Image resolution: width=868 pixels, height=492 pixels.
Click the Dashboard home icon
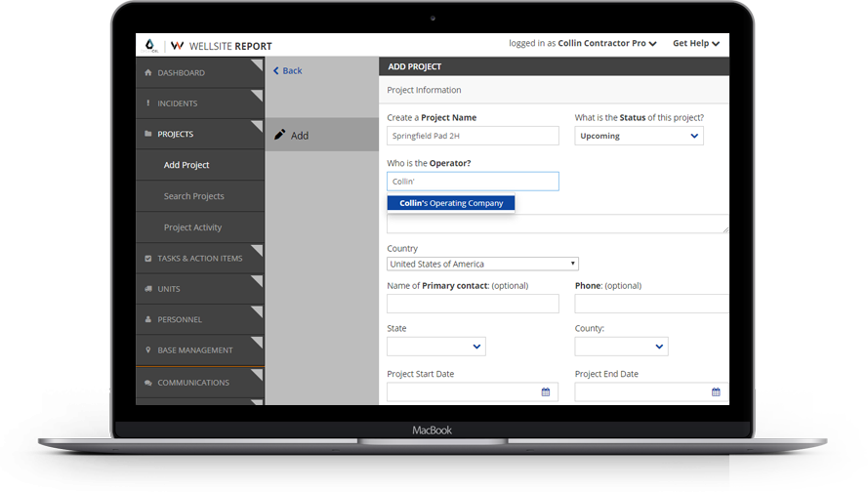point(148,73)
